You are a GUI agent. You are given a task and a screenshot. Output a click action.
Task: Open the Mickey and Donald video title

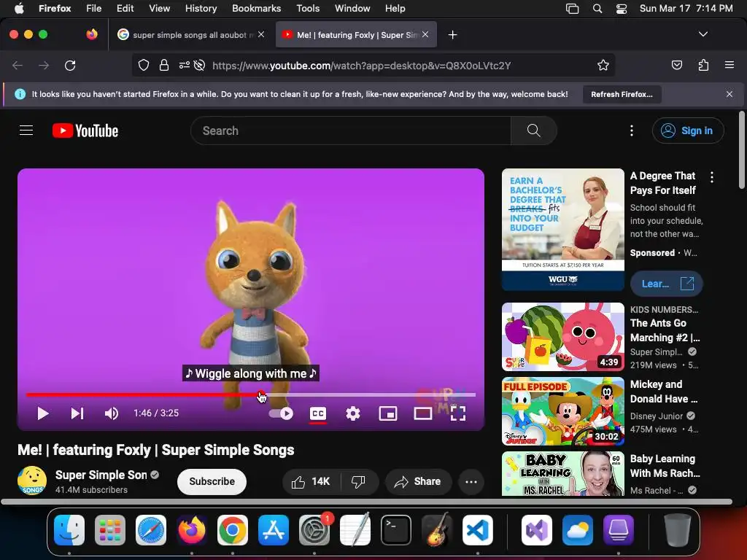click(664, 392)
